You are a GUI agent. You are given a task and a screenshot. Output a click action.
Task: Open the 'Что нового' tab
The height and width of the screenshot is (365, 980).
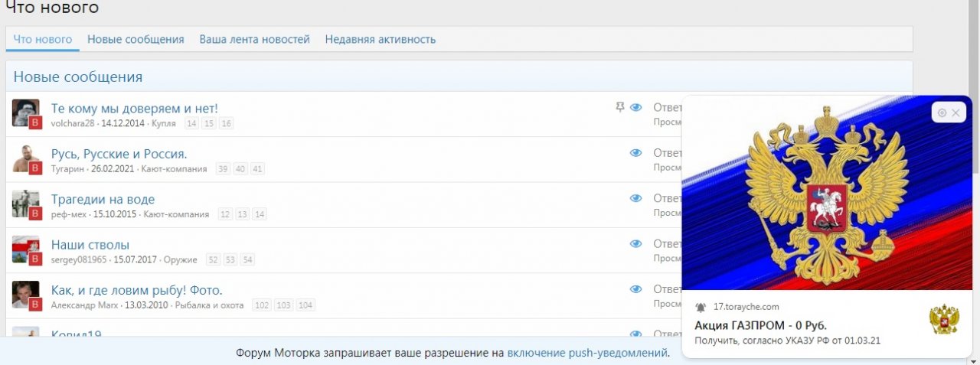point(43,39)
